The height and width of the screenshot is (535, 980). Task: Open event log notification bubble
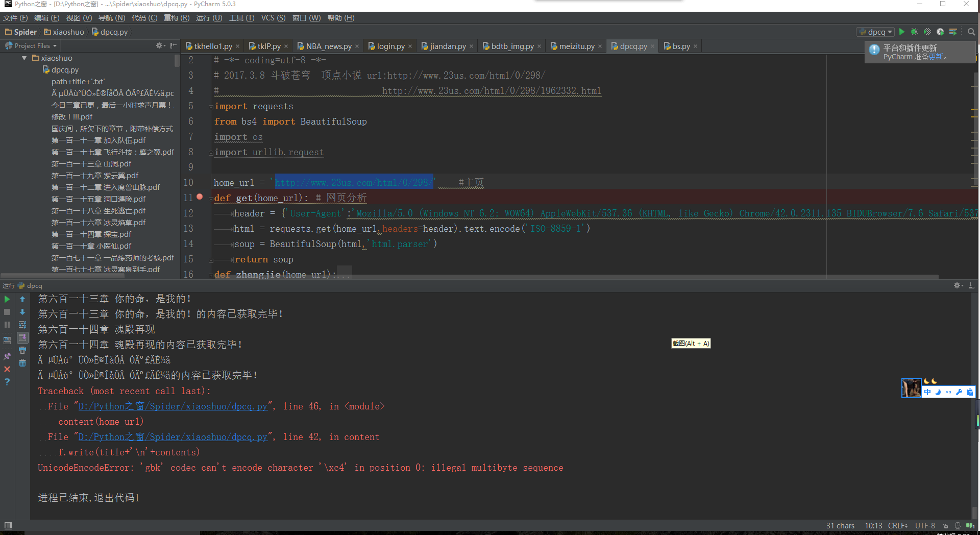pyautogui.click(x=970, y=526)
